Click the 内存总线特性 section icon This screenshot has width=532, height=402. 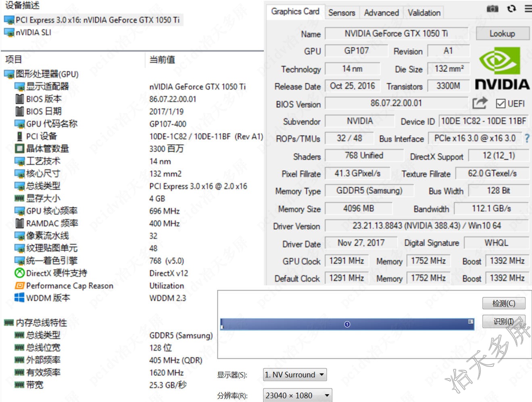click(9, 322)
